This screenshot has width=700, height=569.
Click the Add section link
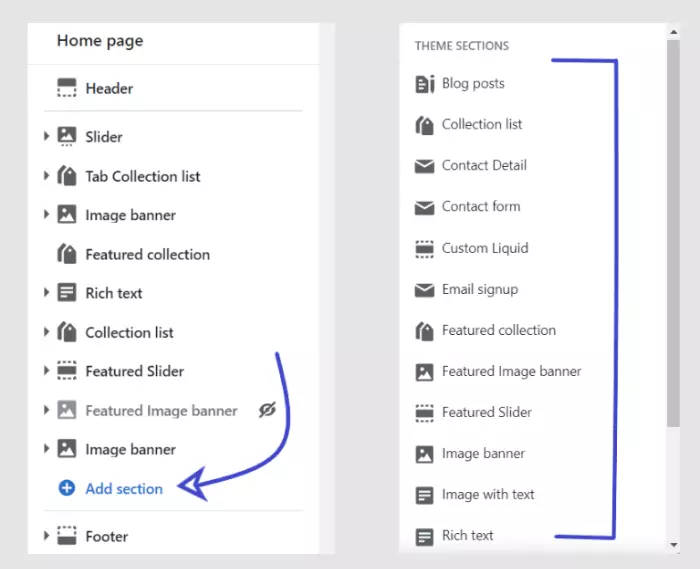tap(124, 489)
